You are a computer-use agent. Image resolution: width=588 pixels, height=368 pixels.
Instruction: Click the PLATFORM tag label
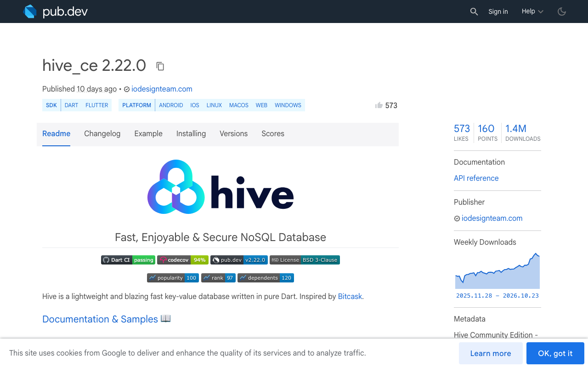coord(136,105)
